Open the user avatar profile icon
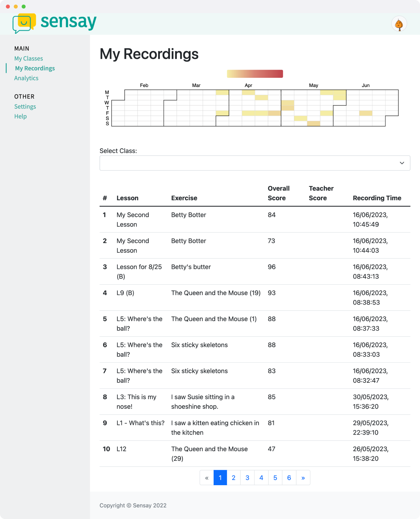The image size is (420, 519). point(399,24)
